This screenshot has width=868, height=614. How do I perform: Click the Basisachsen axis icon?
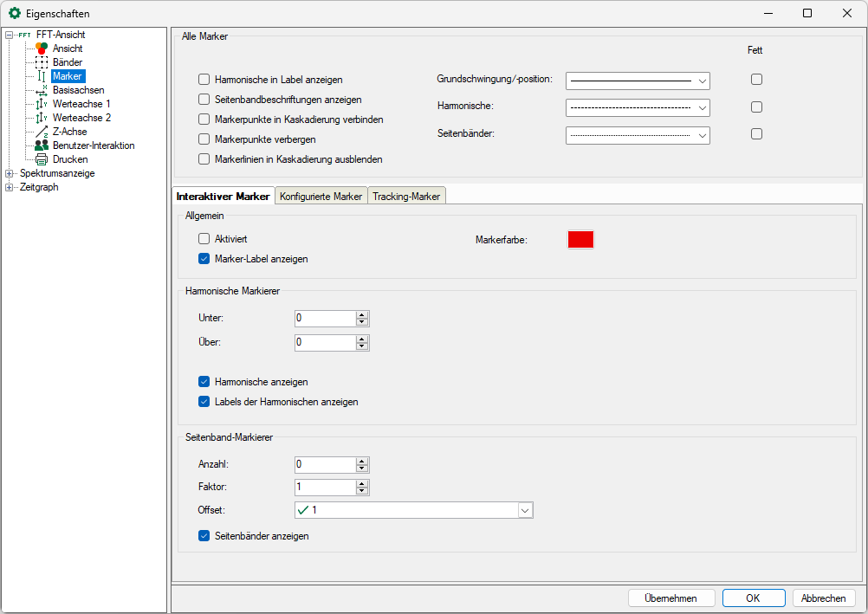pyautogui.click(x=42, y=90)
